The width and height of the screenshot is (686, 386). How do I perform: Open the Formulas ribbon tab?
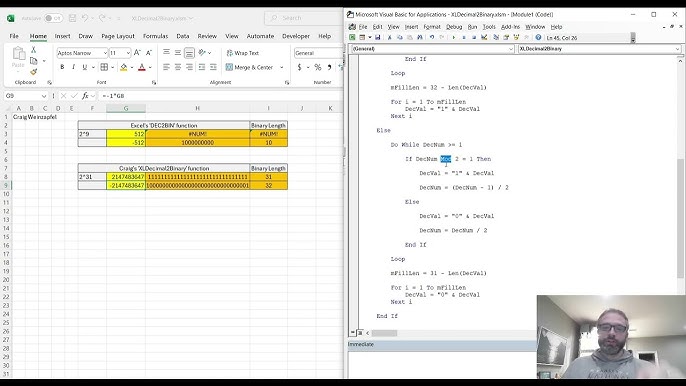point(155,36)
